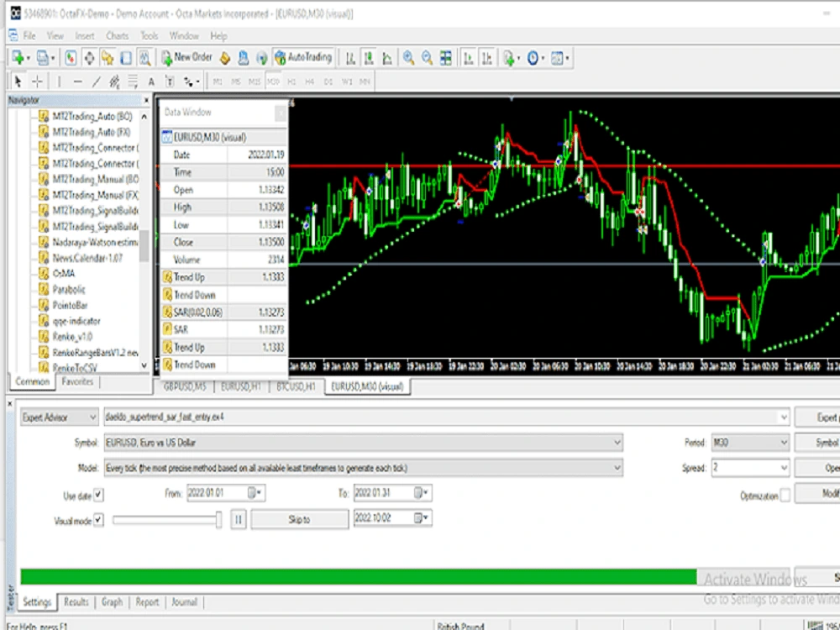840x630 pixels.
Task: Open the Charts menu
Action: coord(117,35)
